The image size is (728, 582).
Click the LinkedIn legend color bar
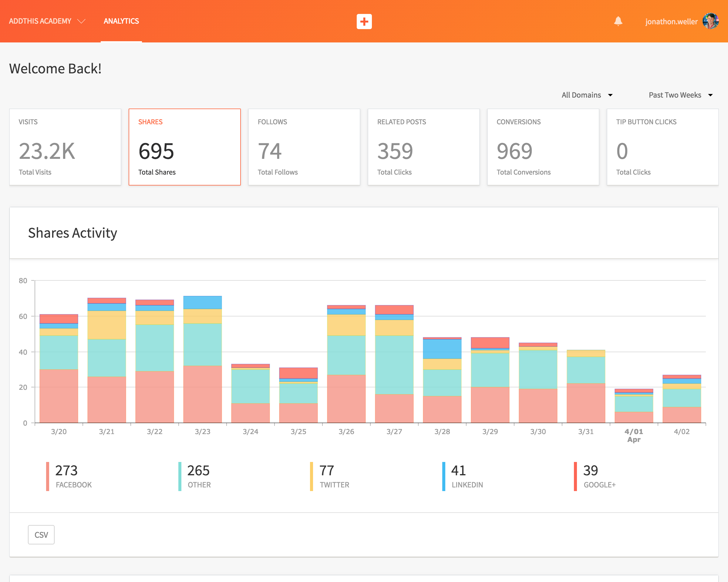[x=444, y=476]
